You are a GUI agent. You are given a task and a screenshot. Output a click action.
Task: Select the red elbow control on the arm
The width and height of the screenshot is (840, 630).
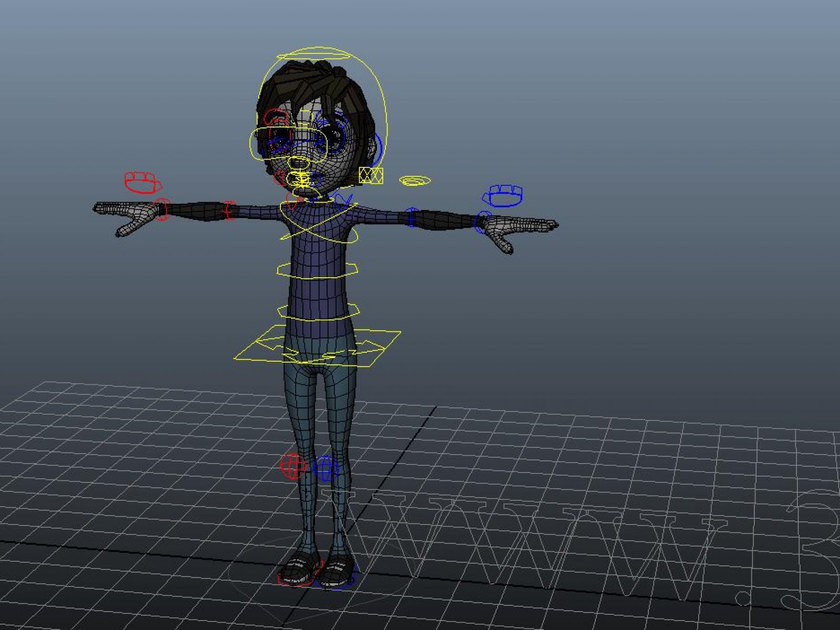coord(228,211)
